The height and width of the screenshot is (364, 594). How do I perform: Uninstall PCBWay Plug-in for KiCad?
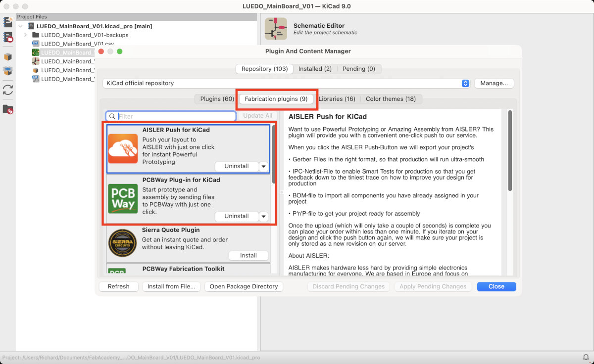[237, 216]
